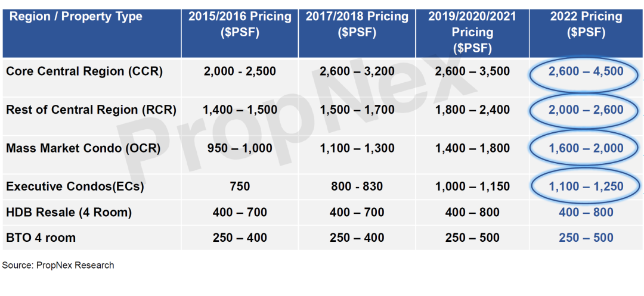
Task: Click the Region / Property Type header
Action: pos(76,17)
